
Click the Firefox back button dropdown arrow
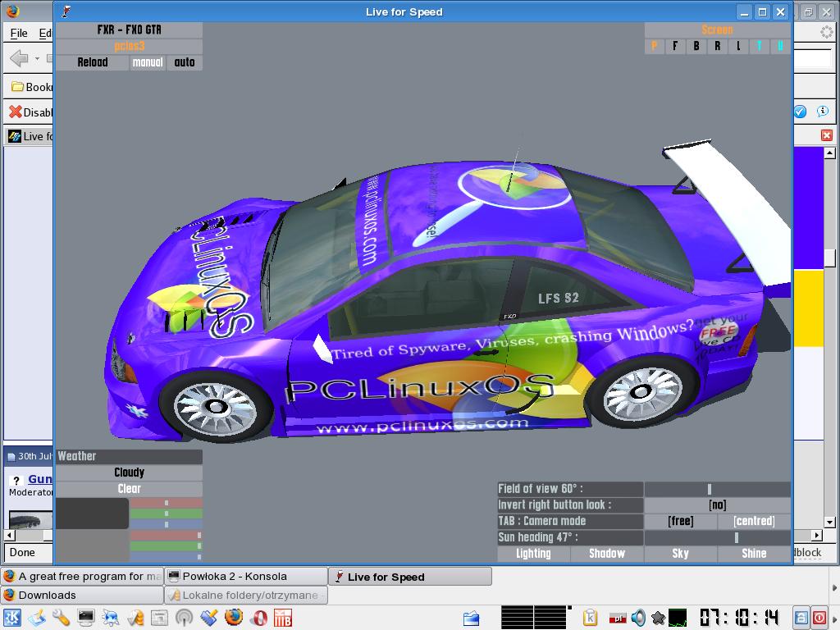point(37,58)
